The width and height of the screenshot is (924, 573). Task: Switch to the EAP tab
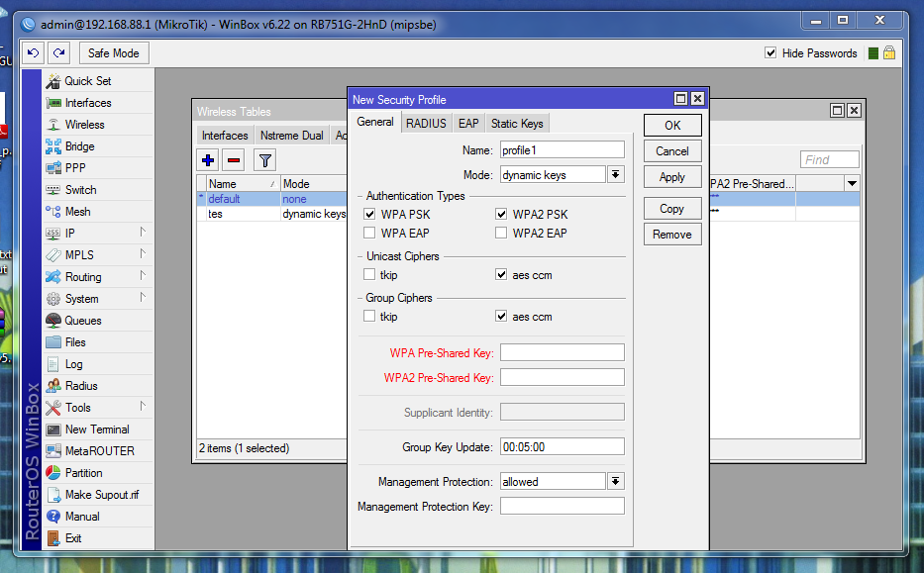468,124
